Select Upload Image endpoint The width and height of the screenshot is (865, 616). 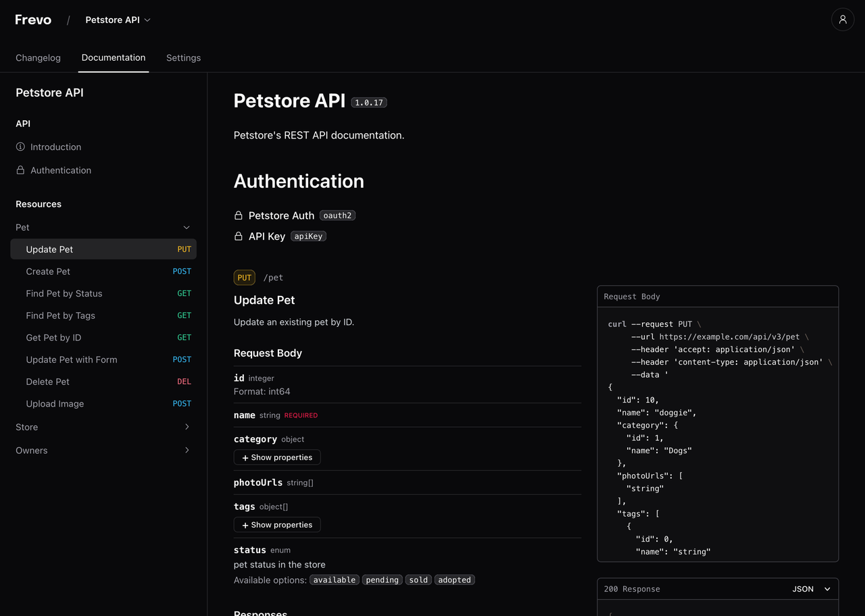103,404
